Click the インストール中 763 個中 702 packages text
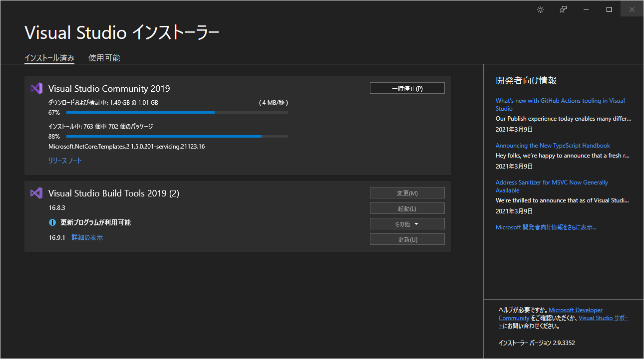 point(101,127)
